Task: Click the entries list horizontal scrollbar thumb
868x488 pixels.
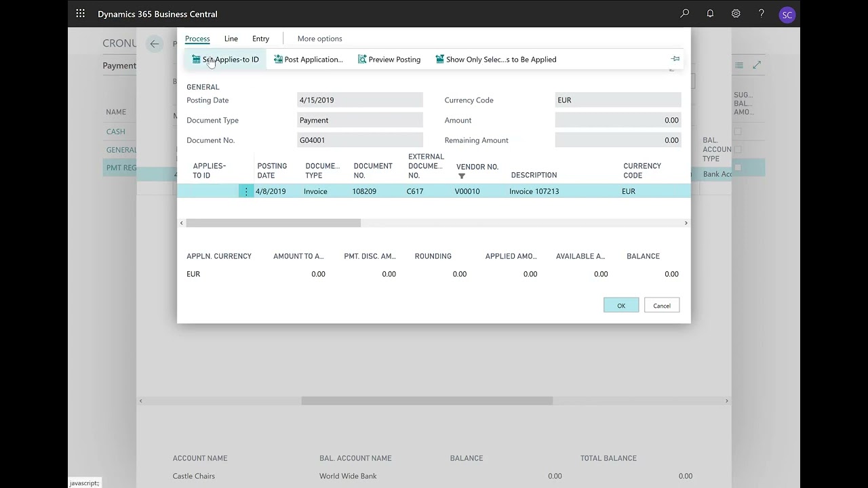Action: coord(273,223)
